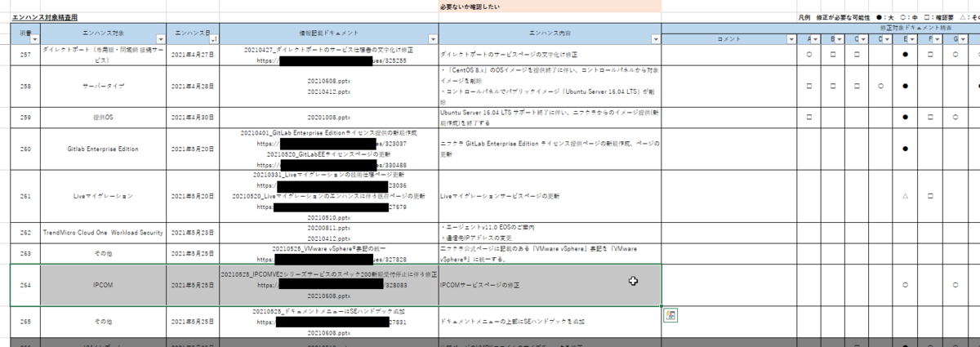Select the date cell 2021年5月23日
The width and height of the screenshot is (980, 347).
(193, 233)
